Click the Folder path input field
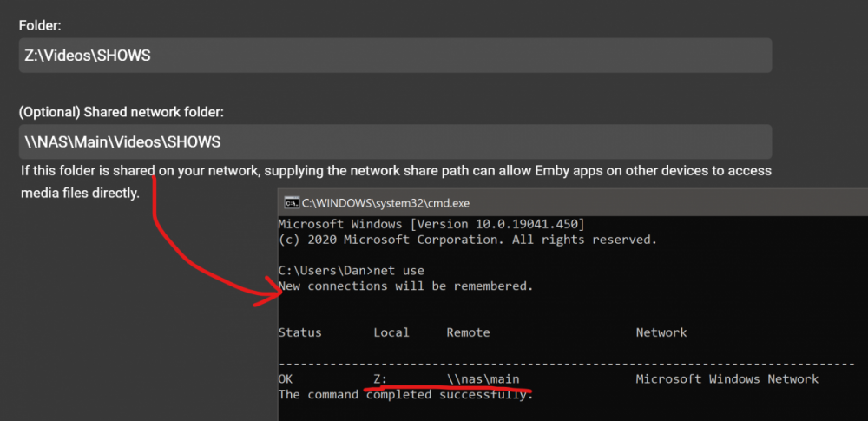This screenshot has height=421, width=868. tap(395, 56)
